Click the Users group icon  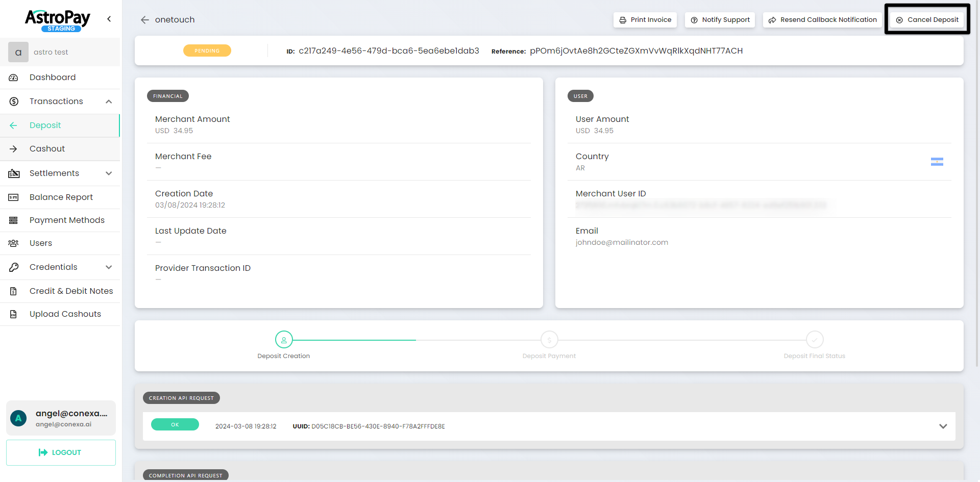click(x=13, y=243)
